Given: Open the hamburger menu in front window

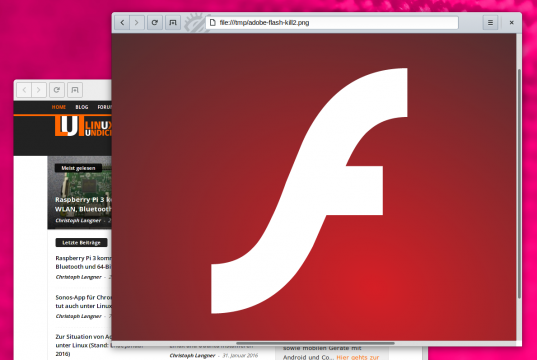Looking at the screenshot, I should click(x=490, y=23).
